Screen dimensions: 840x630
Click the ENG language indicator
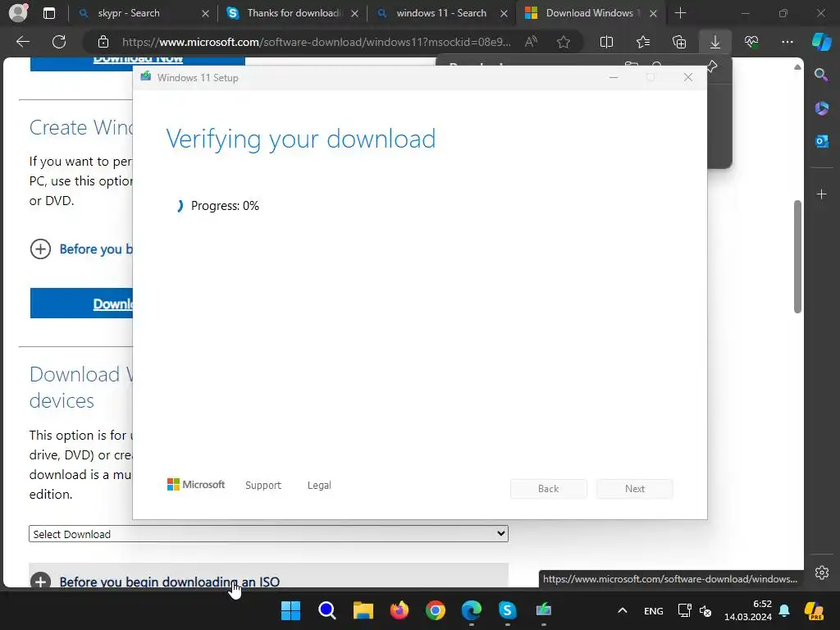[x=654, y=610]
